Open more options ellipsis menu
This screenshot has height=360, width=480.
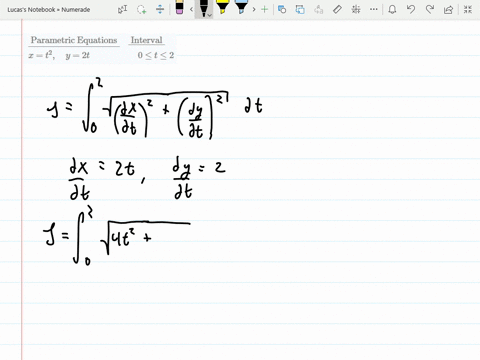[374, 9]
